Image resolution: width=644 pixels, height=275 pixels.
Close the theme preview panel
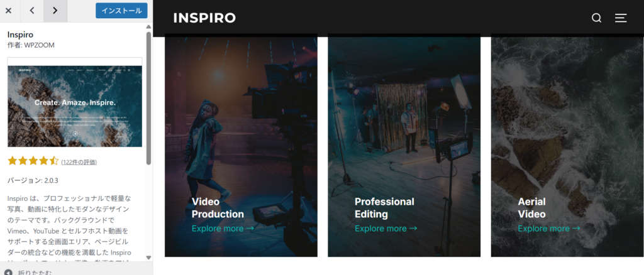point(8,11)
